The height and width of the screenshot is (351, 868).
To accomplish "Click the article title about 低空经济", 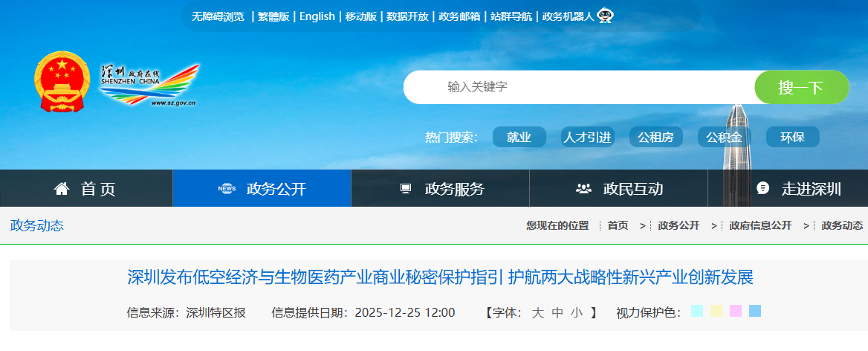I will tap(441, 277).
